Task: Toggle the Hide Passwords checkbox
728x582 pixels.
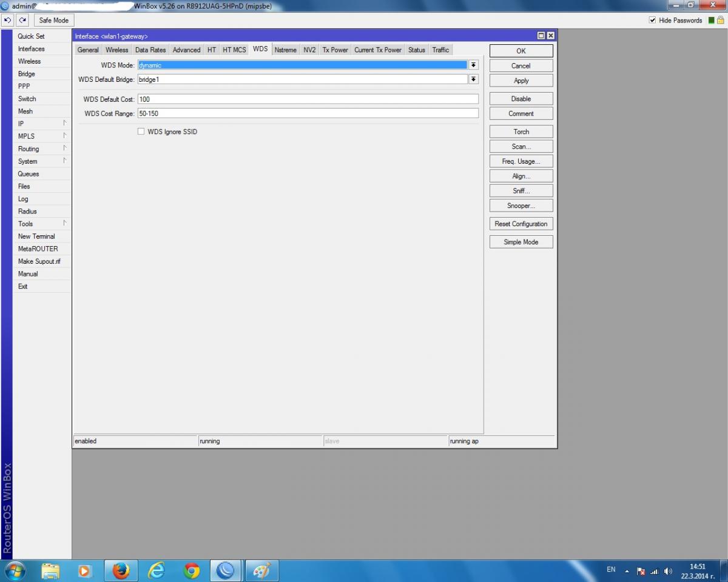Action: (x=653, y=20)
